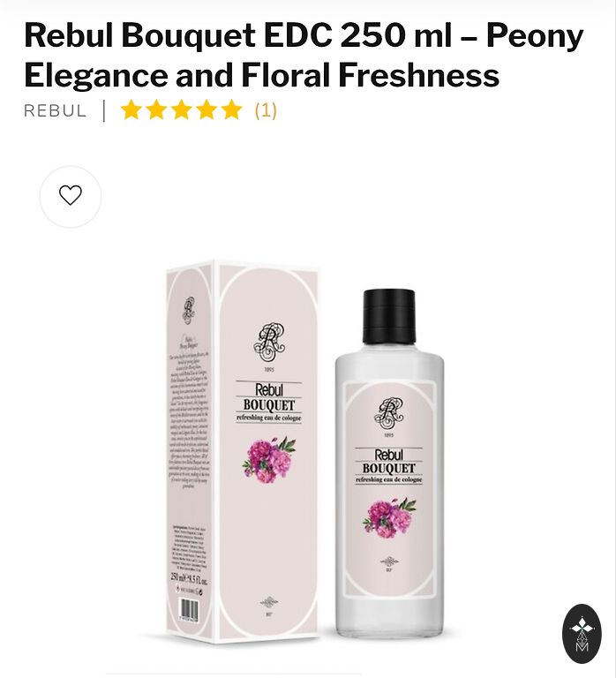Click the box side panel description text
This screenshot has height=678, width=616.
(x=188, y=418)
